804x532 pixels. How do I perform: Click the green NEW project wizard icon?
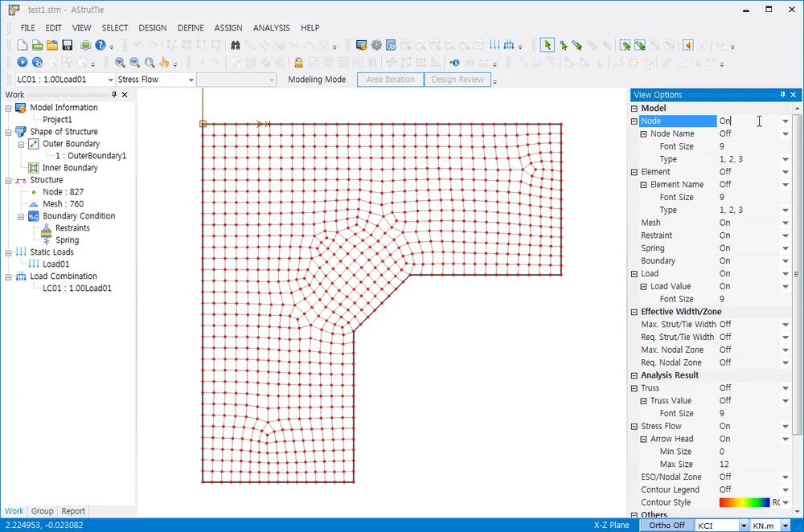click(x=37, y=46)
